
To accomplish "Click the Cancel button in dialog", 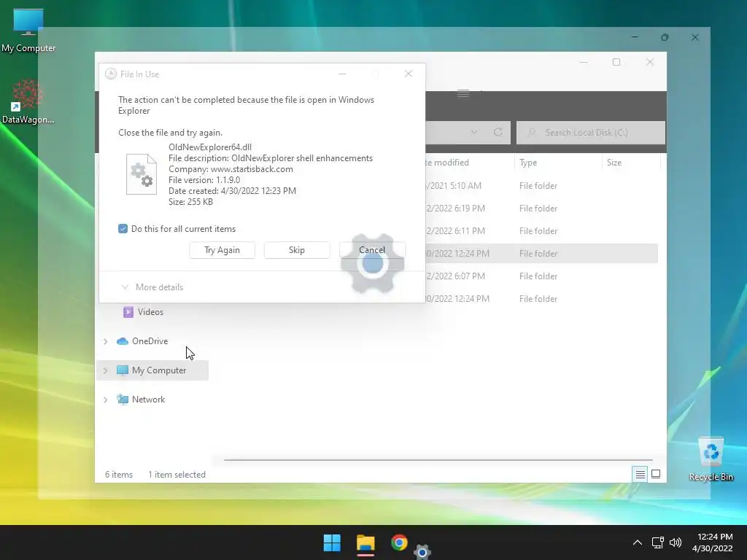I will click(372, 250).
